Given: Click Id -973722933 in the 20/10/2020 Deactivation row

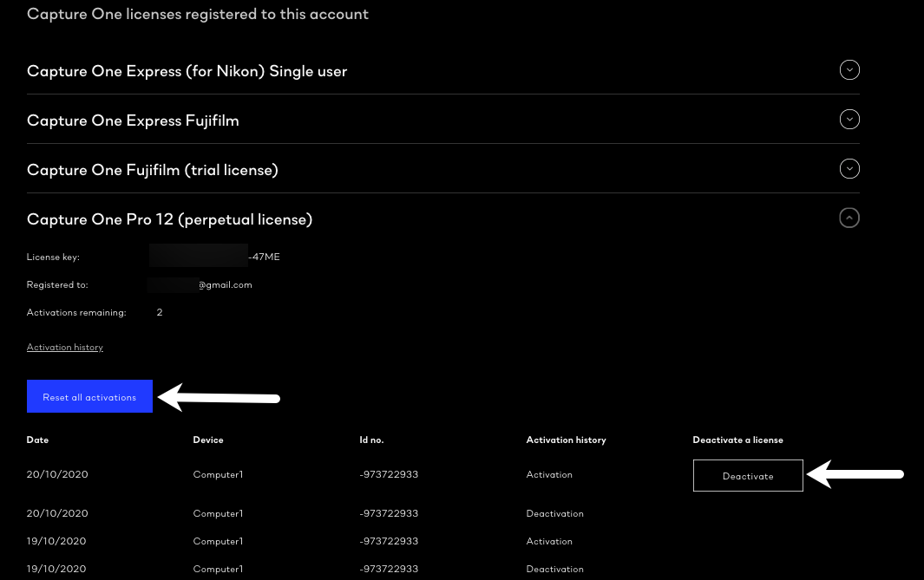Looking at the screenshot, I should (x=389, y=513).
